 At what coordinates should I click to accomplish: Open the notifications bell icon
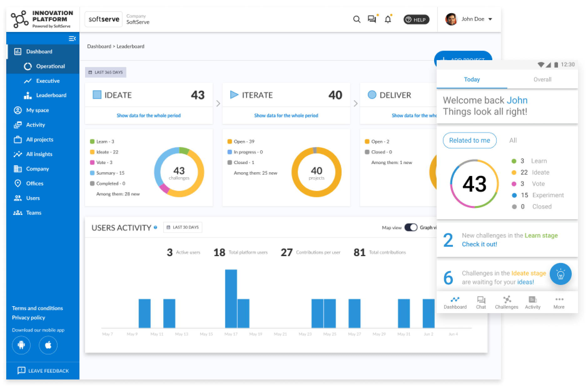pyautogui.click(x=388, y=19)
